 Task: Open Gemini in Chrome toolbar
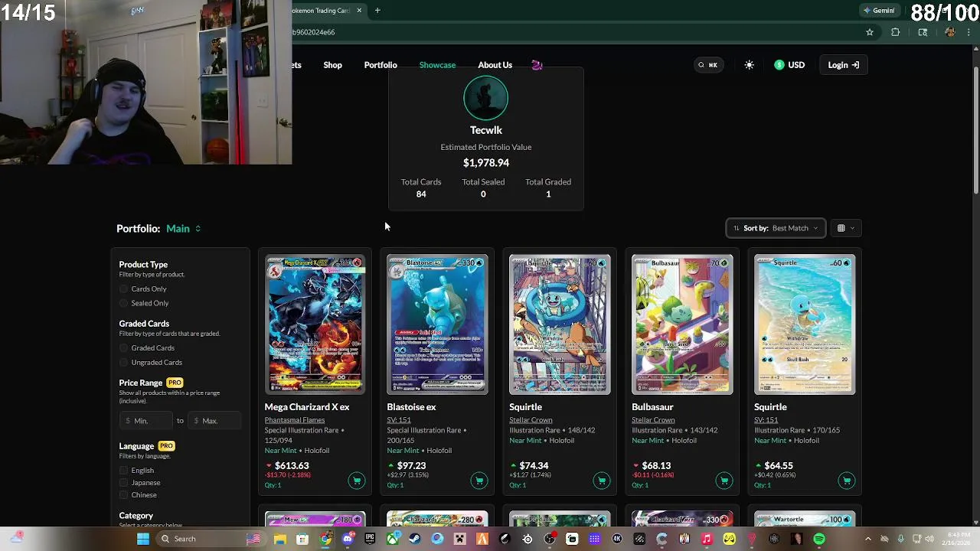(x=878, y=11)
